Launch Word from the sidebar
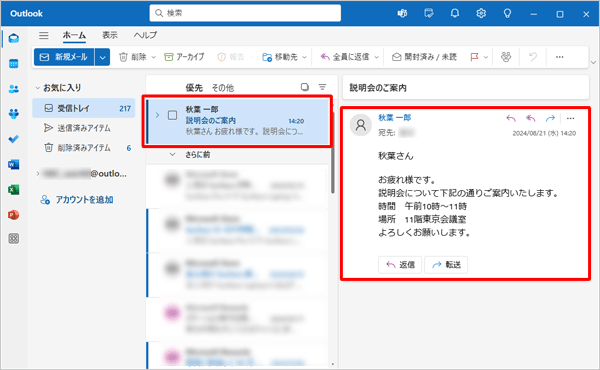Screen dimensions: 600x370 click(x=14, y=165)
